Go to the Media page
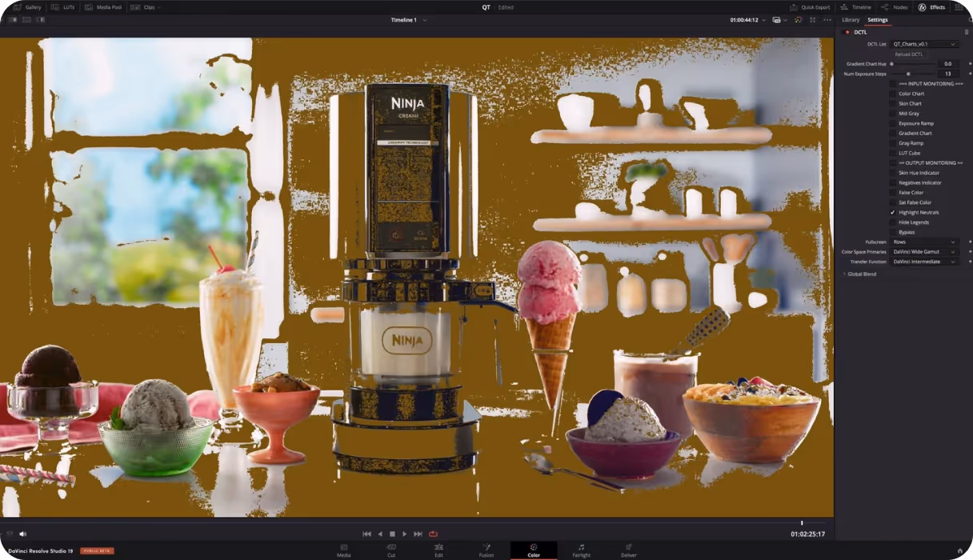This screenshot has height=560, width=973. tap(343, 550)
